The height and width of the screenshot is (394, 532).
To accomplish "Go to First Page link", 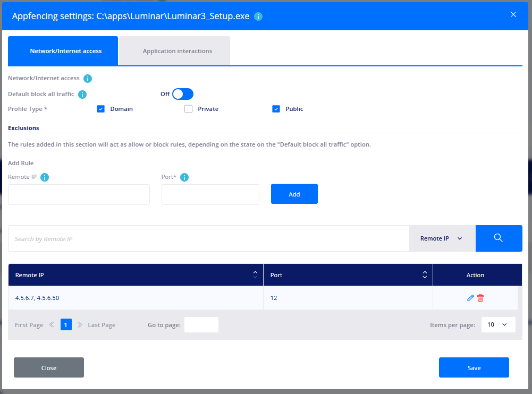I will (x=29, y=325).
